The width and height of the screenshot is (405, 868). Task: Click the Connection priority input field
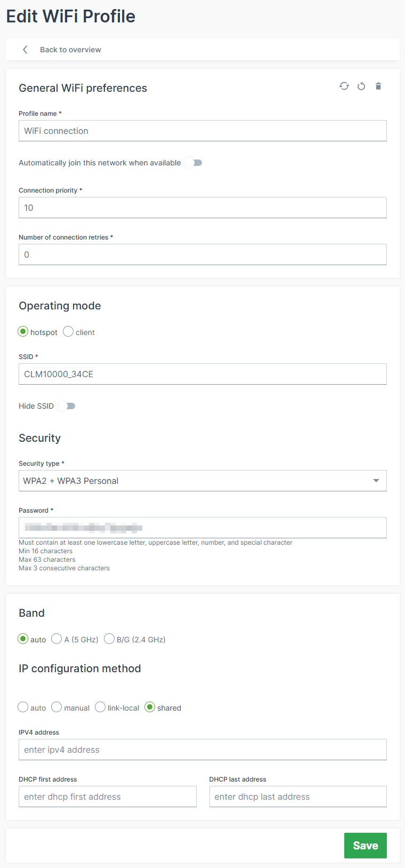[203, 208]
